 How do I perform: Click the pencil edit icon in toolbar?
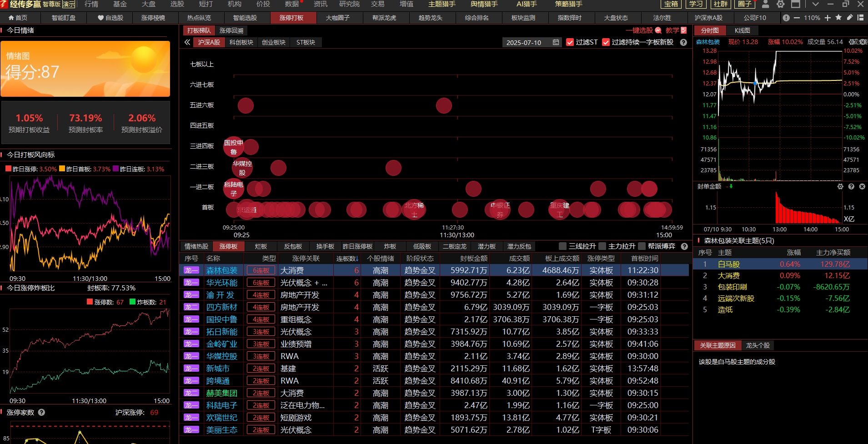(x=849, y=17)
